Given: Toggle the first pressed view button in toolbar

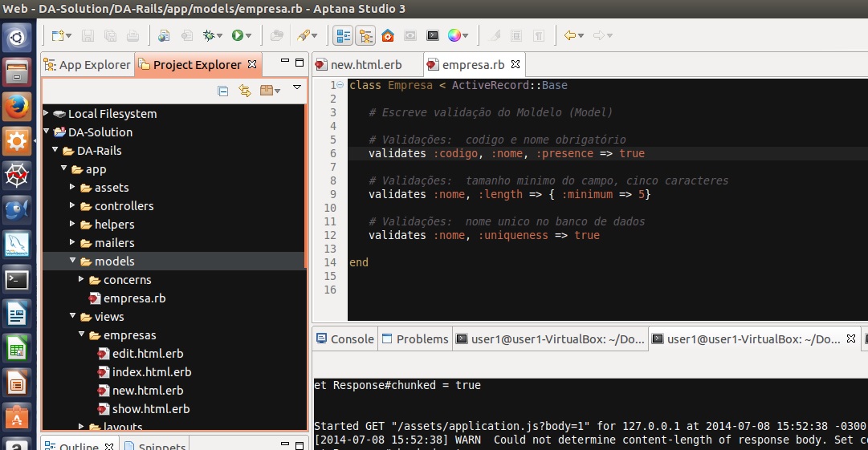Looking at the screenshot, I should click(344, 35).
